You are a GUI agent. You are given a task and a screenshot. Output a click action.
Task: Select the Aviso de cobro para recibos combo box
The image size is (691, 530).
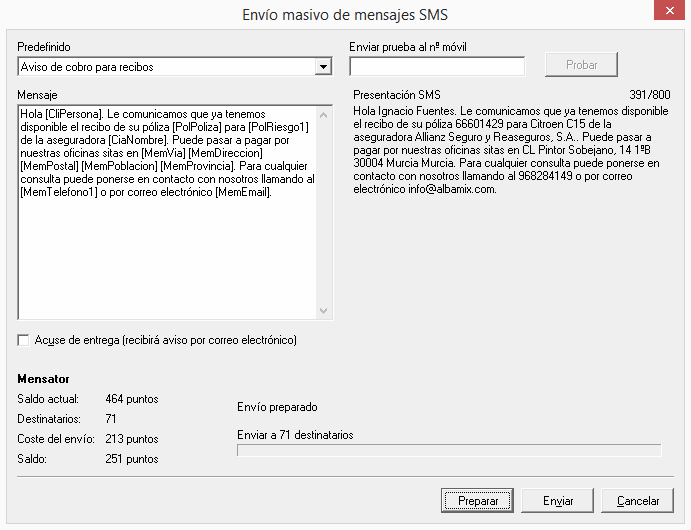tap(175, 67)
